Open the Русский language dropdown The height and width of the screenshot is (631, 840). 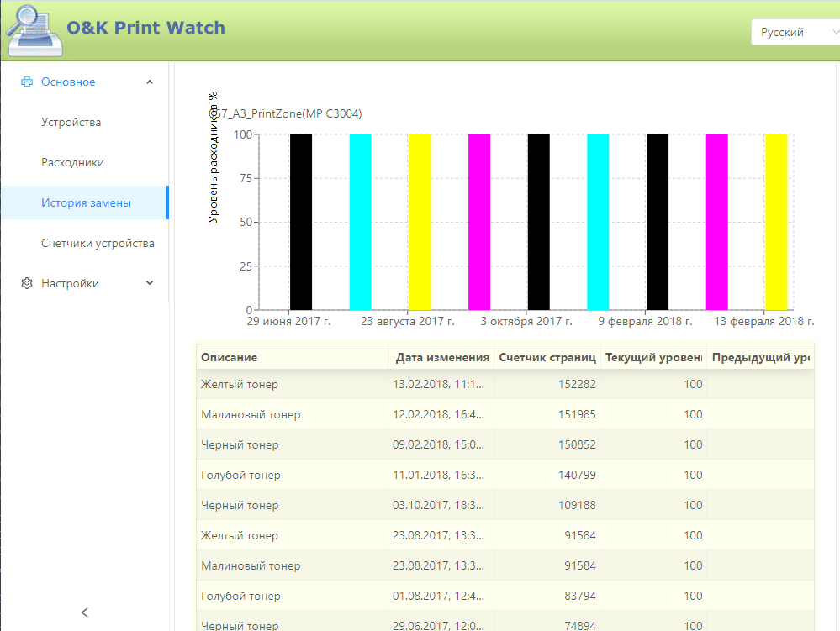[x=795, y=32]
